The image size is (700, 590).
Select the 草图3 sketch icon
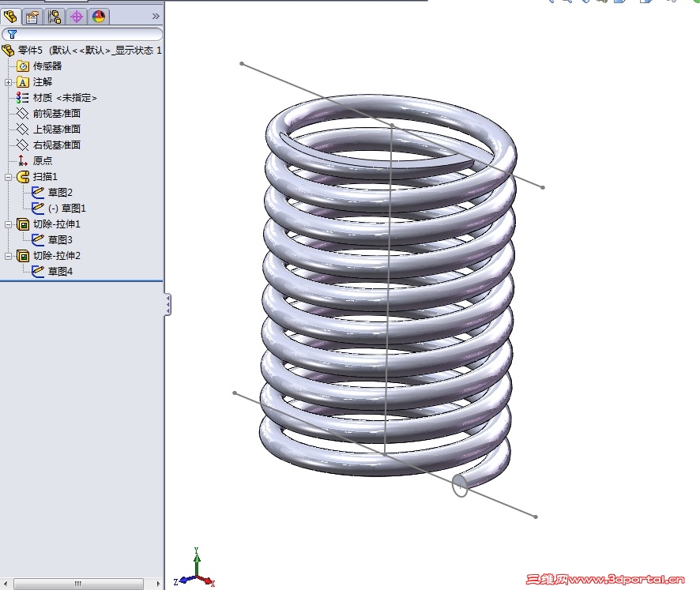(x=38, y=239)
